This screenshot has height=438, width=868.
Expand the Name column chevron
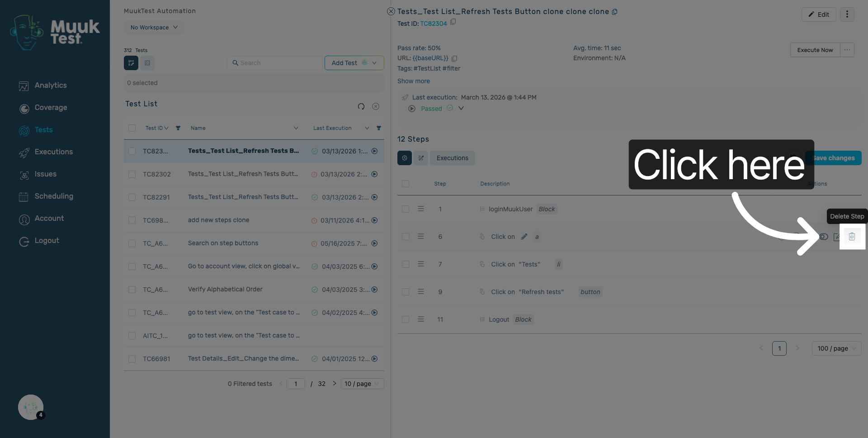click(x=296, y=128)
